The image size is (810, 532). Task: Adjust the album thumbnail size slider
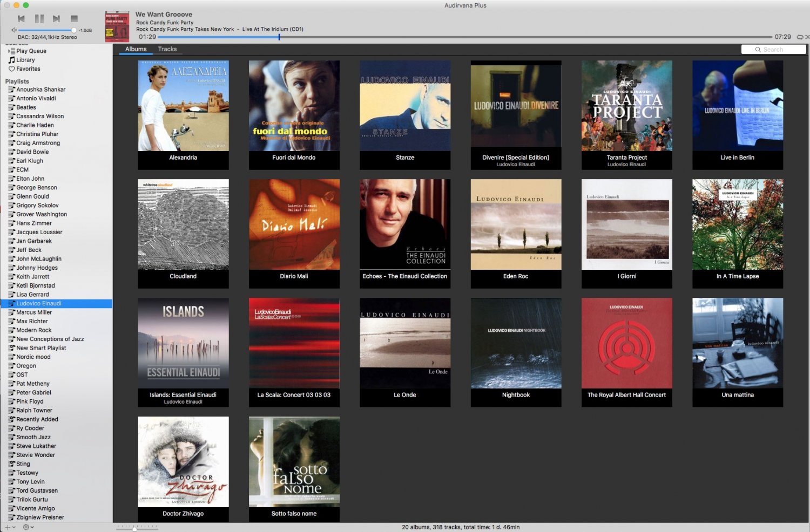[134, 529]
